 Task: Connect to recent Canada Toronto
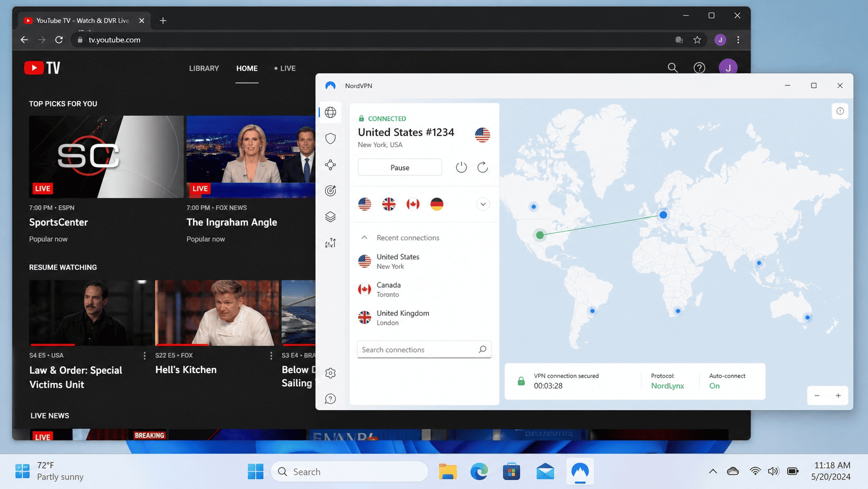pos(424,289)
